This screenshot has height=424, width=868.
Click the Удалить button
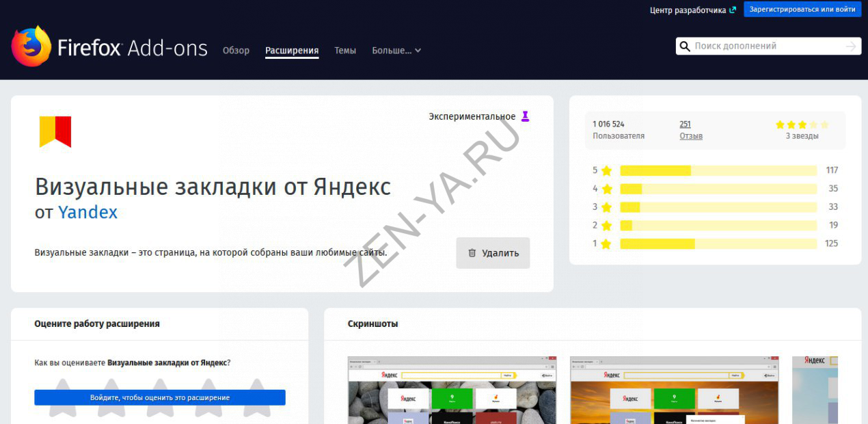coord(493,253)
